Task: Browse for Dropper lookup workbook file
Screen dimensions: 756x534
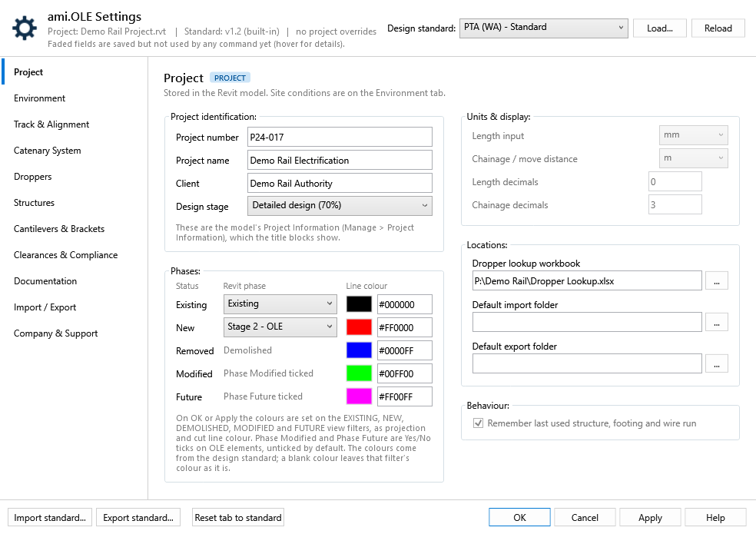Action: (x=717, y=280)
